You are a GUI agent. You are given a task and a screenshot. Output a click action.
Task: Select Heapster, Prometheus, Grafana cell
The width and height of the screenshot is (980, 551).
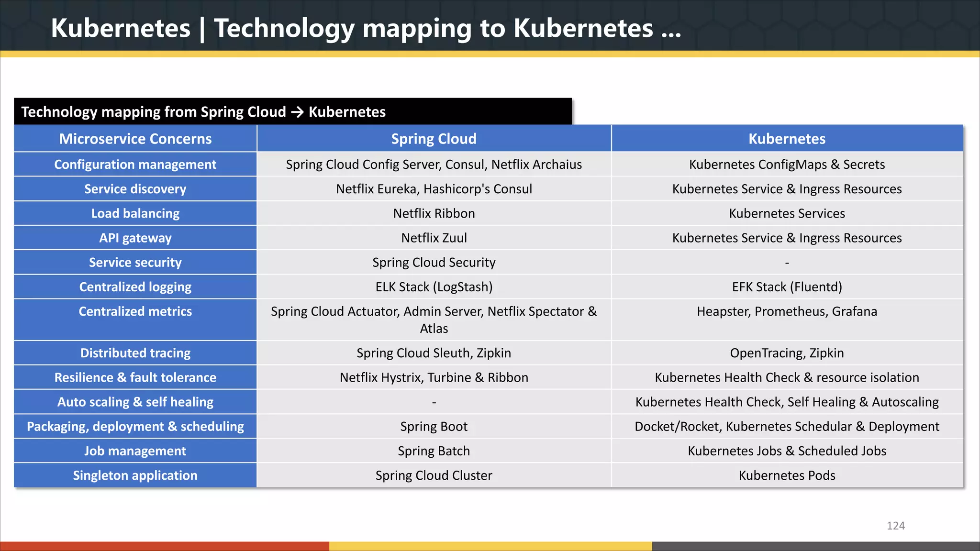(787, 311)
